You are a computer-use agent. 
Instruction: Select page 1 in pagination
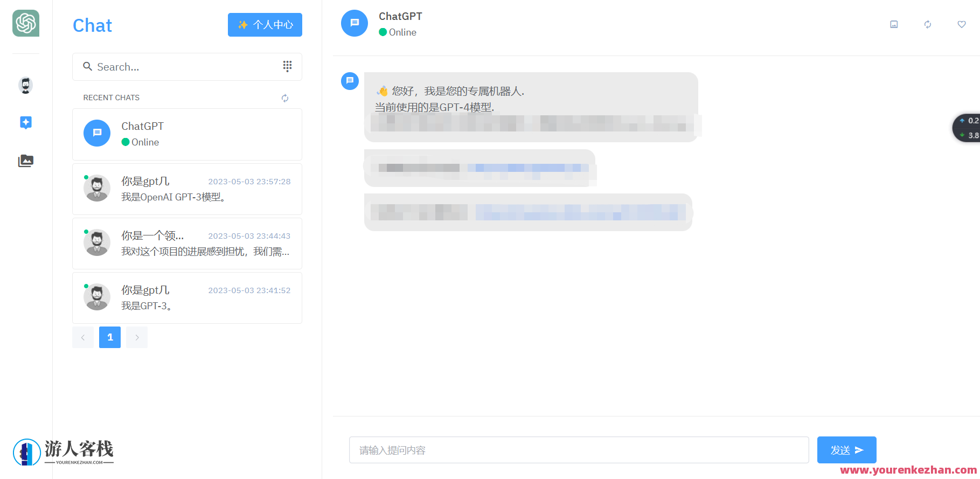point(110,337)
